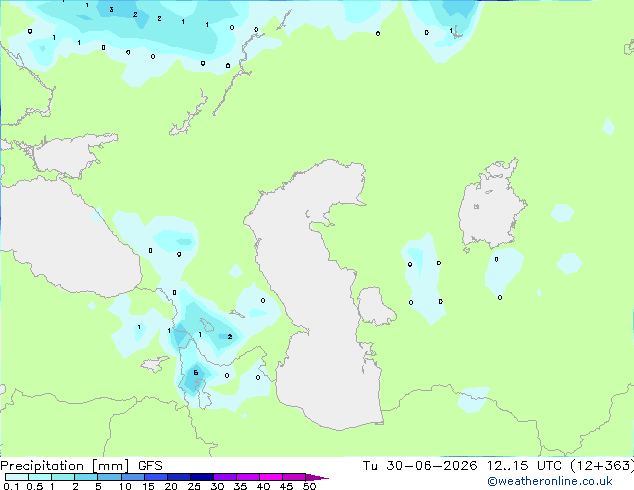The width and height of the screenshot is (634, 490).
Task: Select the legend swatch between 45 and 50
Action: coord(293,477)
